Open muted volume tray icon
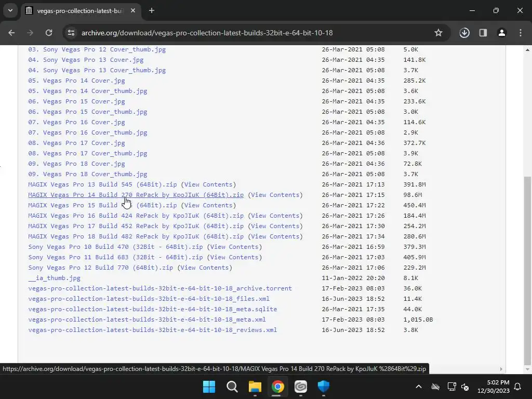532x399 pixels. (x=465, y=387)
